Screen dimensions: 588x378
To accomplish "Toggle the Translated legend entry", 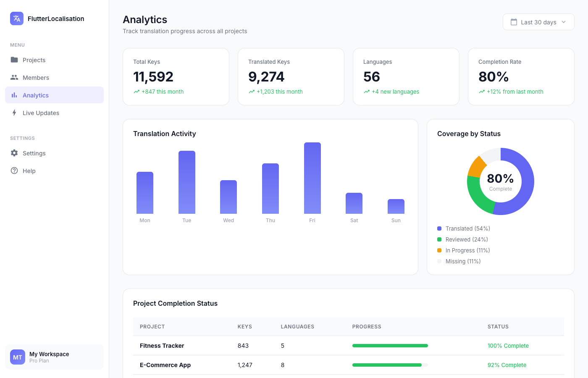I will [463, 228].
